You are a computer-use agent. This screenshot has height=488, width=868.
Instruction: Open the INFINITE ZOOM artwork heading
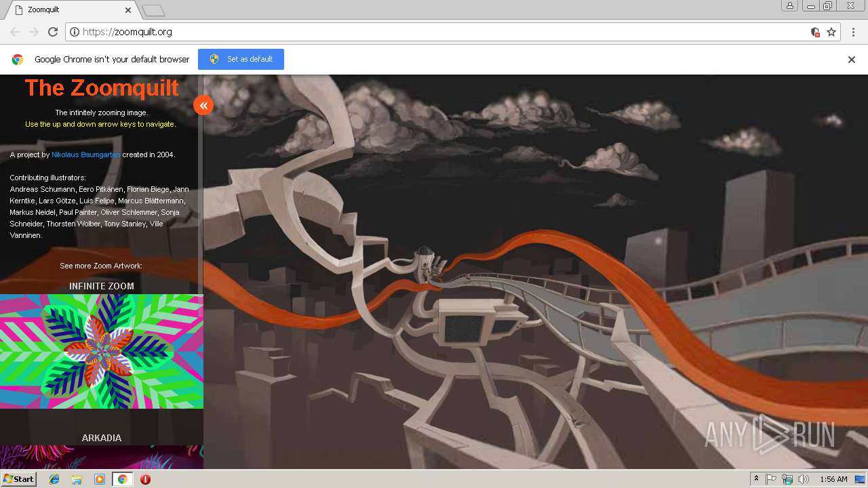pos(102,286)
